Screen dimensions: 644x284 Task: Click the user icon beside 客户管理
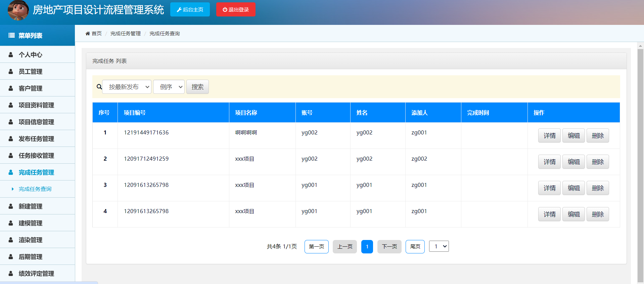11,88
